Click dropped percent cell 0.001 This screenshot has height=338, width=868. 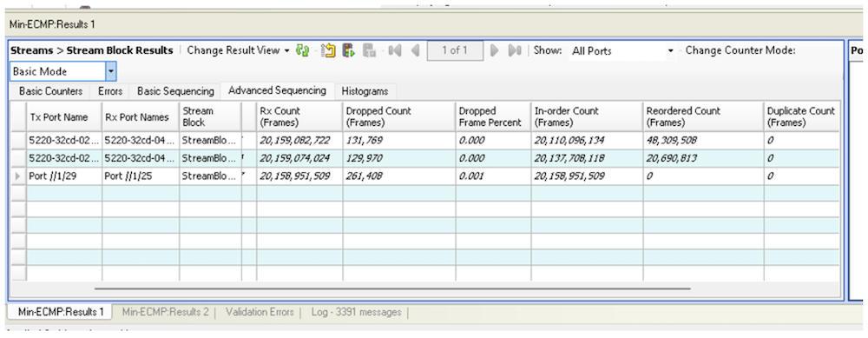pos(493,176)
